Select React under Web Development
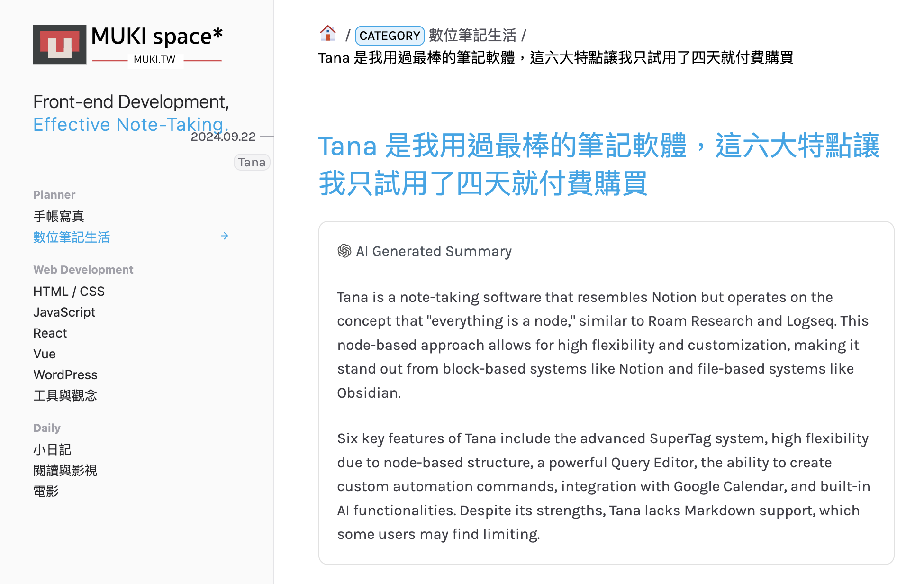 tap(50, 333)
